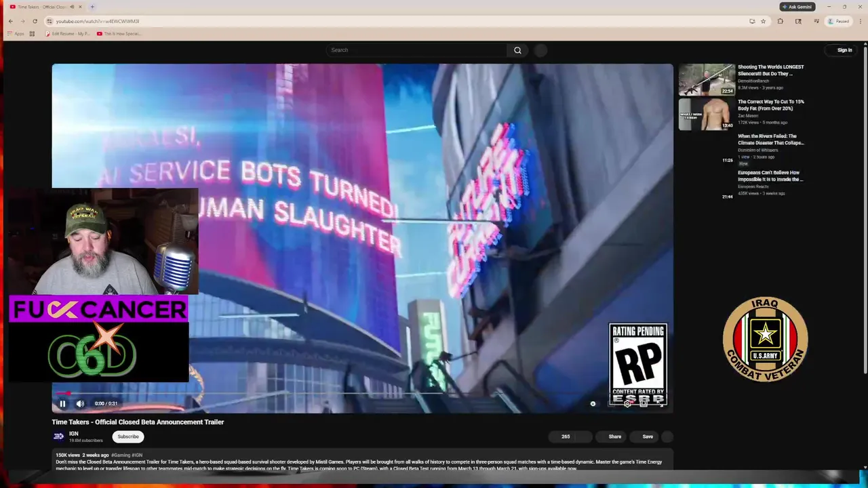Viewport: 868px width, 488px height.
Task: Click the Time Takers video title text
Action: coord(138,422)
